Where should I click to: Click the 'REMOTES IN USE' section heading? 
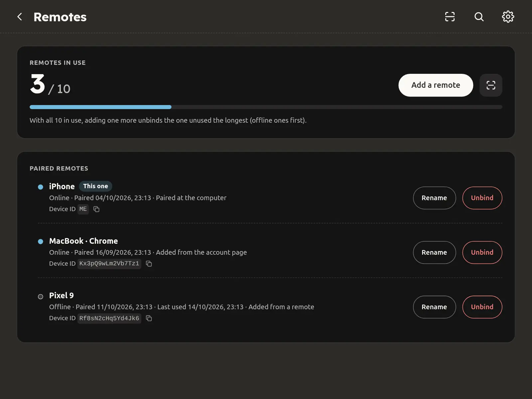pos(58,63)
